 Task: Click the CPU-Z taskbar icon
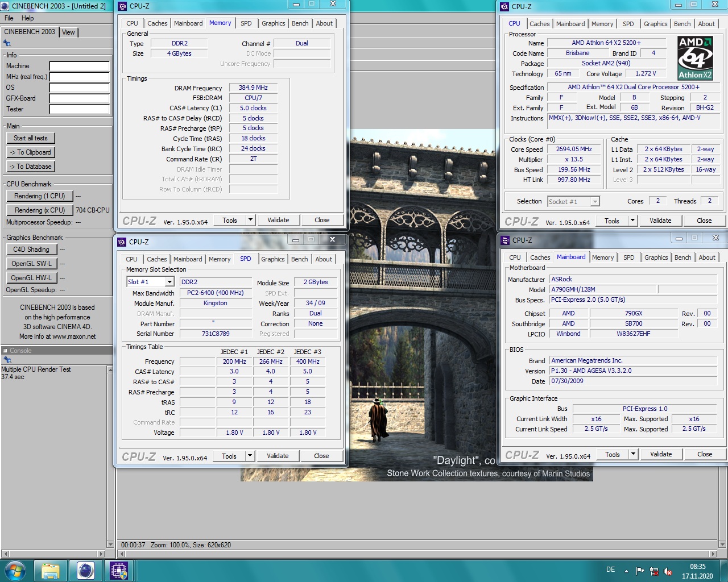coord(119,571)
